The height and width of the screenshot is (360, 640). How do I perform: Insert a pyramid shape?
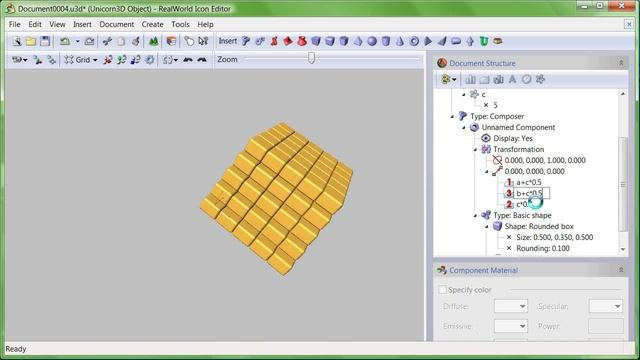pos(358,41)
